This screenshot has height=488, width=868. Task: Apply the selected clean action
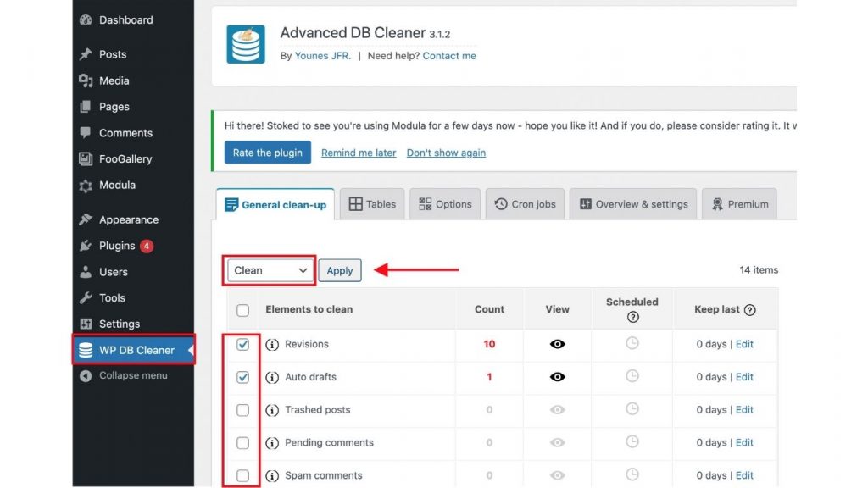coord(339,269)
